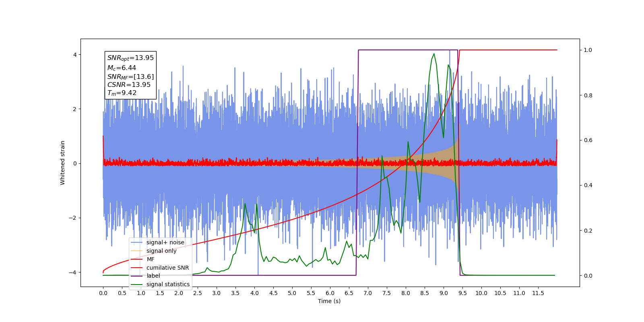Click the Mc=6.44 annotation text
The height and width of the screenshot is (322, 644).
pos(122,68)
